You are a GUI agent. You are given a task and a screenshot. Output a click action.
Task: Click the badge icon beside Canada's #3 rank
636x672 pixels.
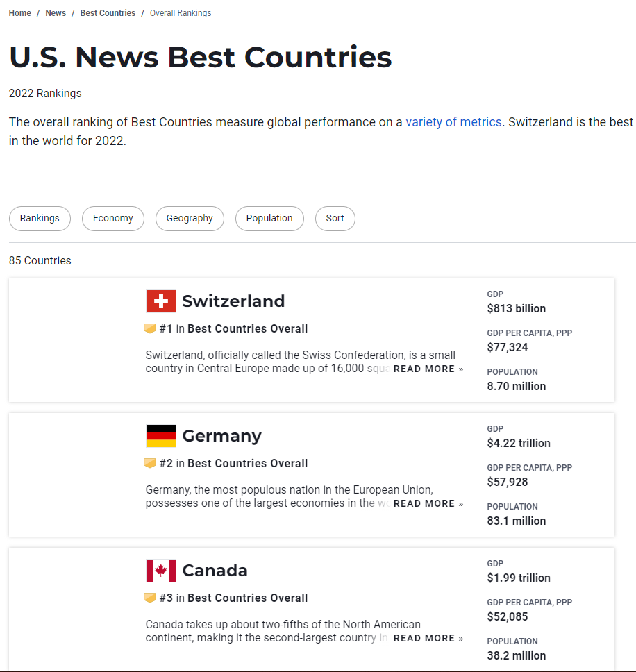click(150, 598)
